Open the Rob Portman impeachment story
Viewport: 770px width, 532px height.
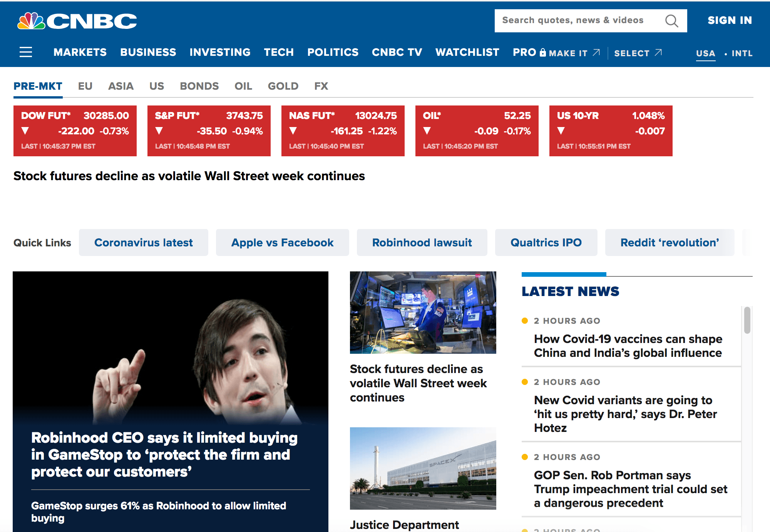pyautogui.click(x=631, y=489)
